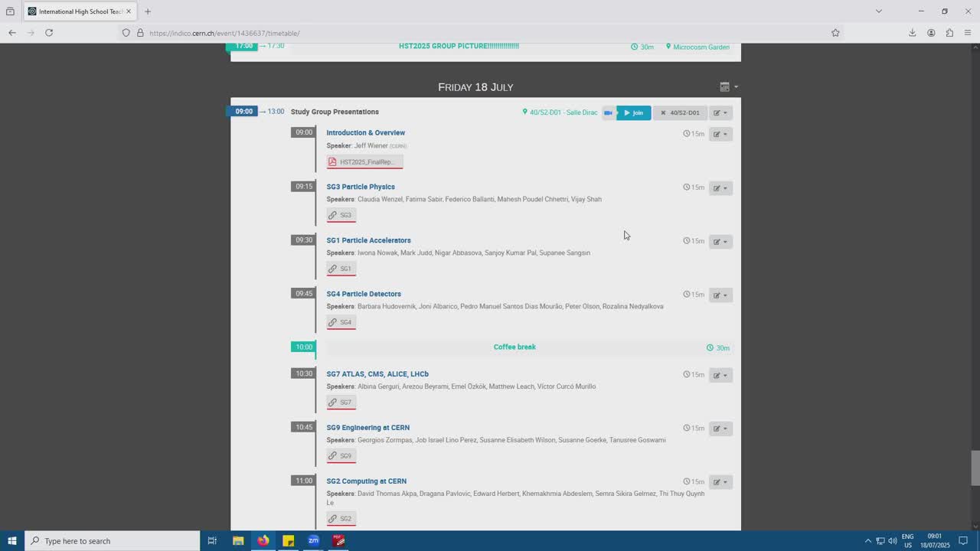Open the Firefox hamburger menu
The width and height of the screenshot is (980, 551).
click(968, 33)
